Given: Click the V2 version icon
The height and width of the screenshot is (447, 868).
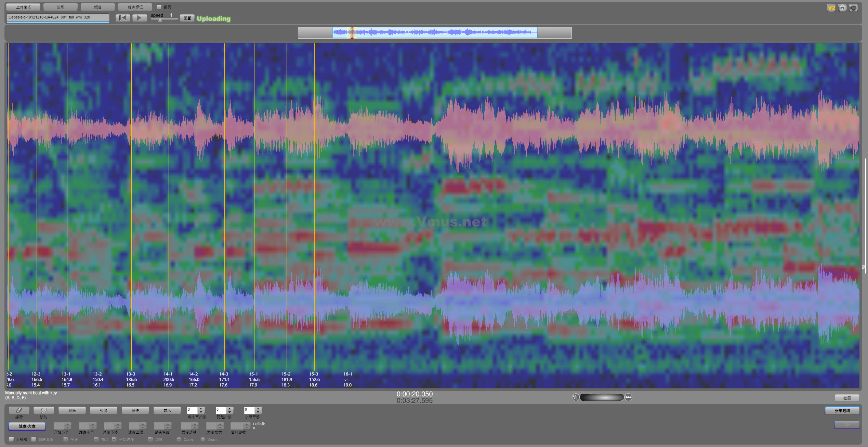Looking at the screenshot, I should point(831,8).
